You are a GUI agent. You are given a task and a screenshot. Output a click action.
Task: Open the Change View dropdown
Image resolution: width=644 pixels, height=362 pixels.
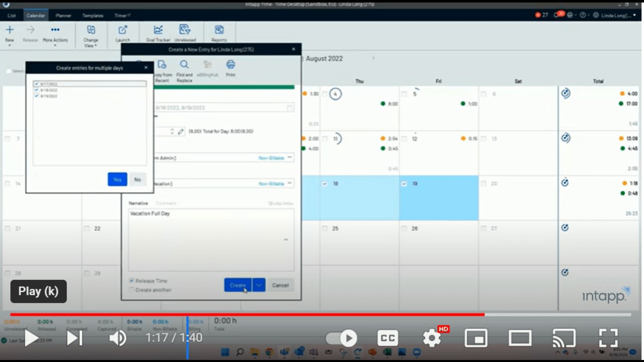pyautogui.click(x=96, y=46)
